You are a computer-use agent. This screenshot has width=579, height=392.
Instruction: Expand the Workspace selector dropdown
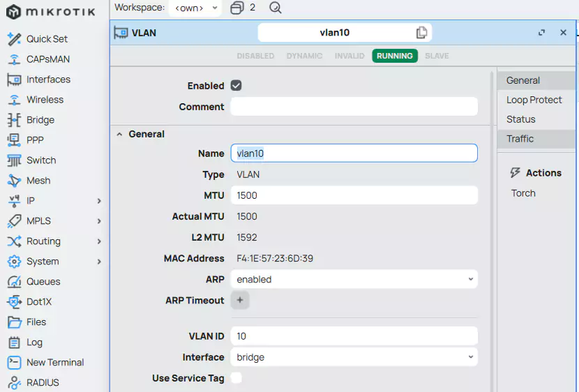[x=196, y=8]
